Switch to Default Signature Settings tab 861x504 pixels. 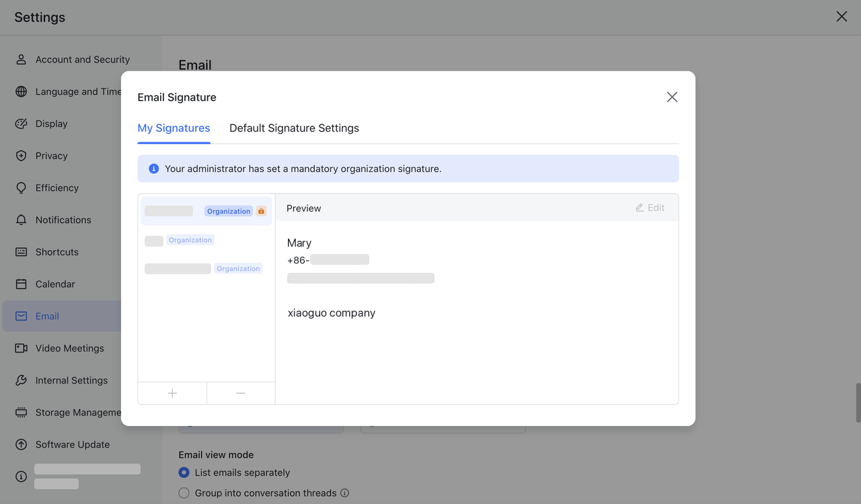click(294, 128)
